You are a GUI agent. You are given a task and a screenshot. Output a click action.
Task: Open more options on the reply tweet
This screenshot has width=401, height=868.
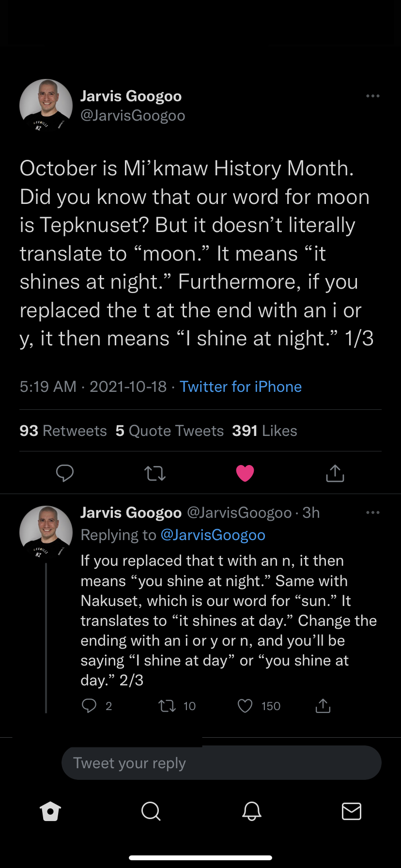pos(373,512)
